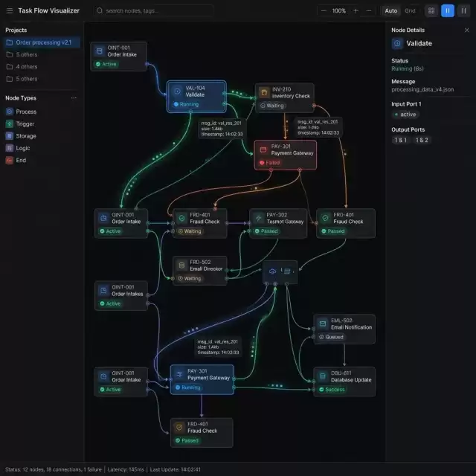The height and width of the screenshot is (476, 476).
Task: Close the Node Details panel
Action: (x=466, y=30)
